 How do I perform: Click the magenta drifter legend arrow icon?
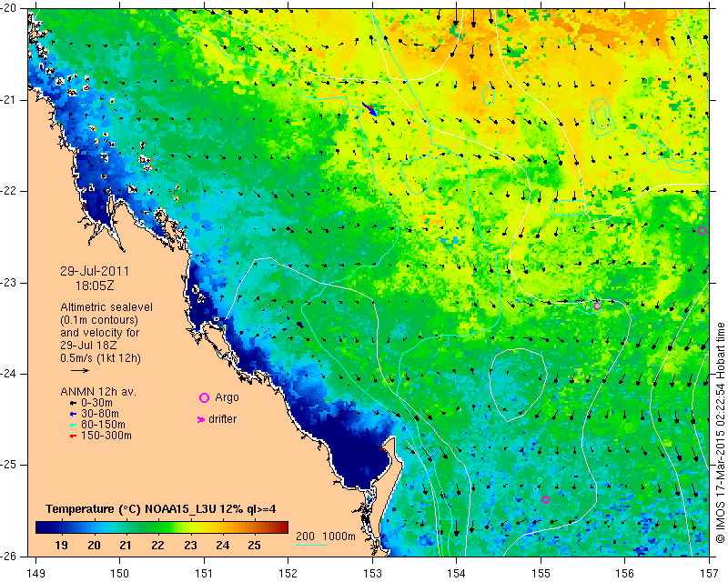[201, 419]
